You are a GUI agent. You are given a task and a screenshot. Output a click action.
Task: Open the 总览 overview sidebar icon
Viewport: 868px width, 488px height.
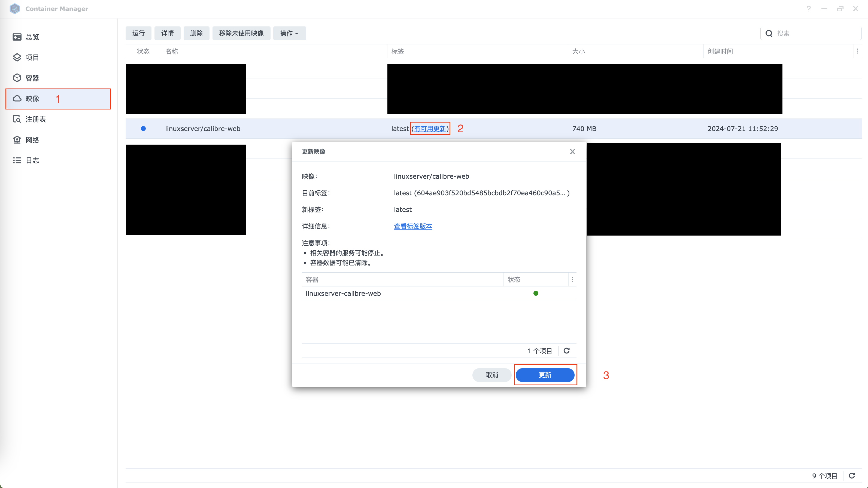coord(17,37)
